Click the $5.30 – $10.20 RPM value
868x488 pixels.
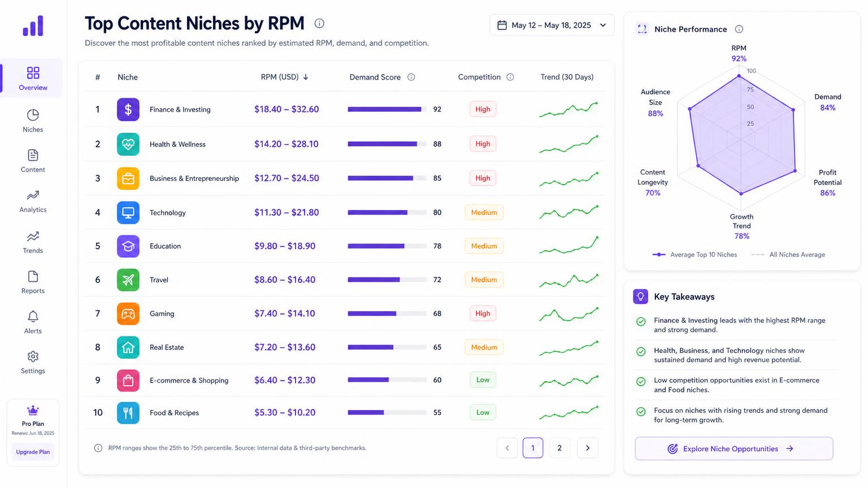pos(285,412)
